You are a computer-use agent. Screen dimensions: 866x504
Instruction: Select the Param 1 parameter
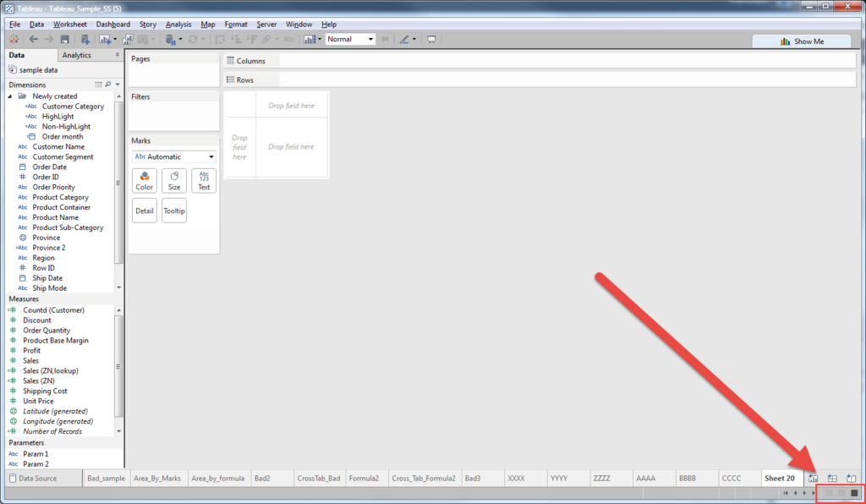click(36, 454)
